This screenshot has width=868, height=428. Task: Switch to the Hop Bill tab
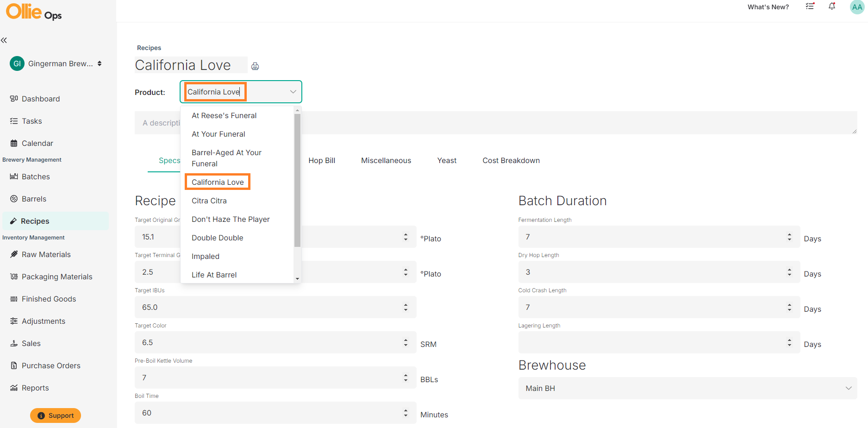322,160
